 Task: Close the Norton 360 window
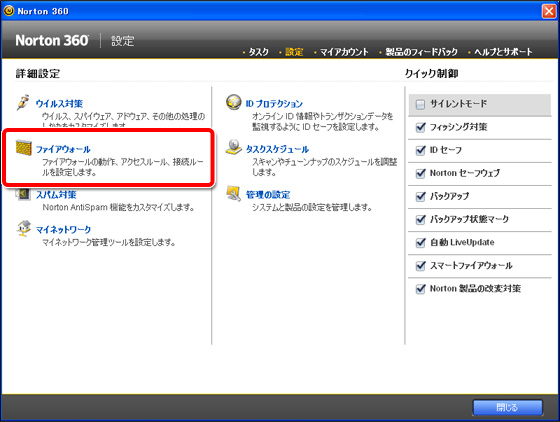tap(549, 11)
